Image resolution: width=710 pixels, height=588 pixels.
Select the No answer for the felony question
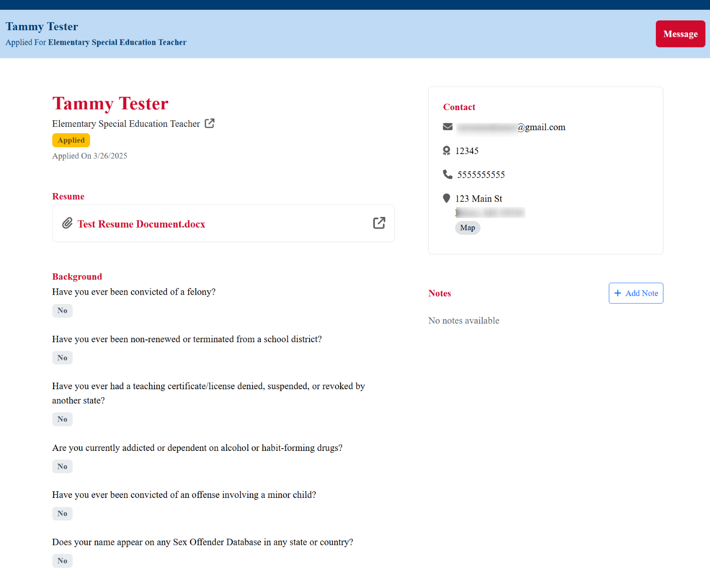click(62, 311)
